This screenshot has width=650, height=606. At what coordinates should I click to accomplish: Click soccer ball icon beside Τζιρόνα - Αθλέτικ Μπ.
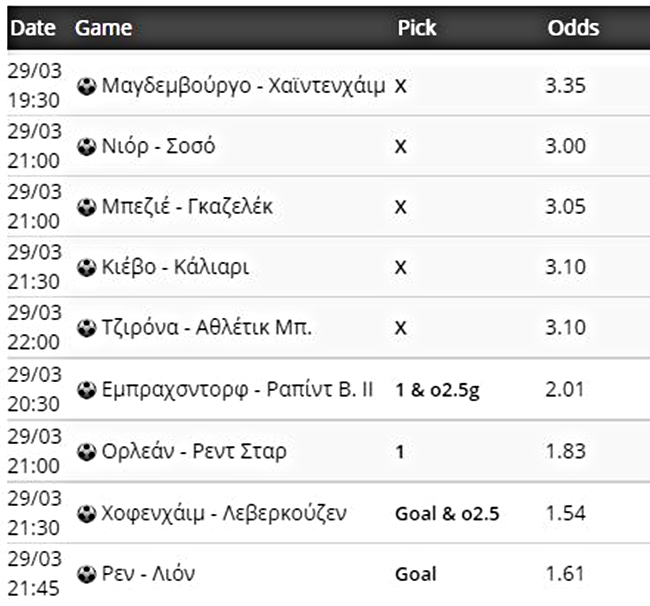[87, 329]
